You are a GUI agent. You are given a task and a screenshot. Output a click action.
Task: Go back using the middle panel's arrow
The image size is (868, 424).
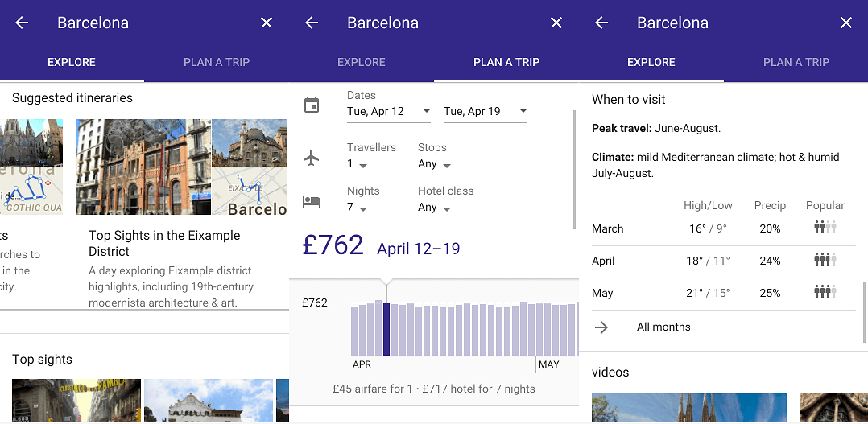click(312, 23)
